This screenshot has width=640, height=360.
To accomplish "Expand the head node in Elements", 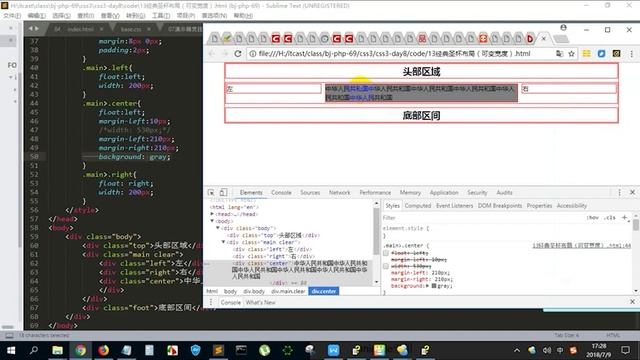I will point(212,214).
